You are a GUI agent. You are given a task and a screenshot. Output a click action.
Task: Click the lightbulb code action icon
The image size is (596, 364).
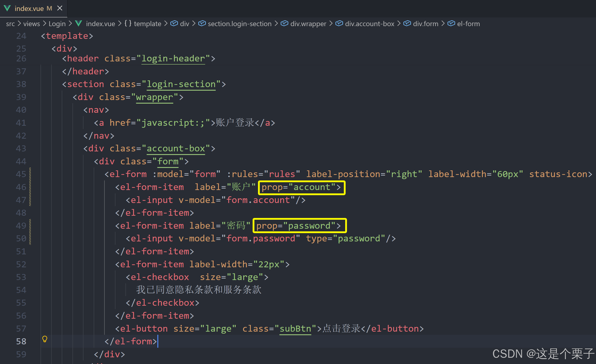[45, 339]
